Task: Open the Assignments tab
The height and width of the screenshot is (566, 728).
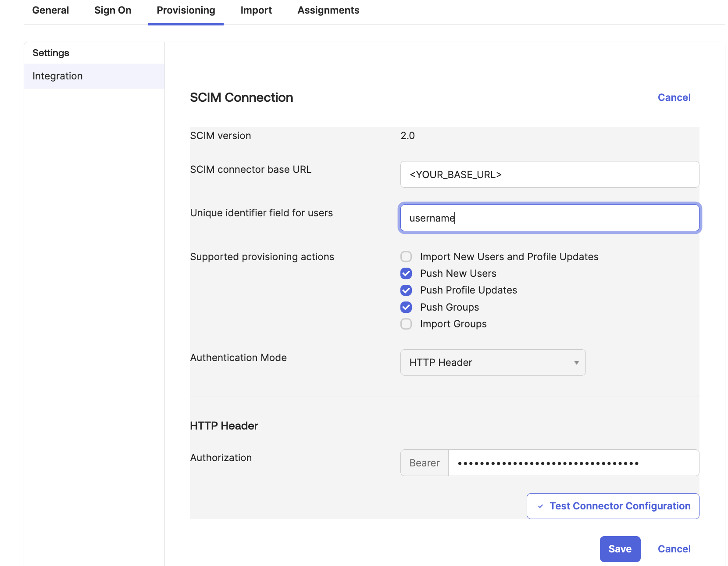Action: coord(328,11)
